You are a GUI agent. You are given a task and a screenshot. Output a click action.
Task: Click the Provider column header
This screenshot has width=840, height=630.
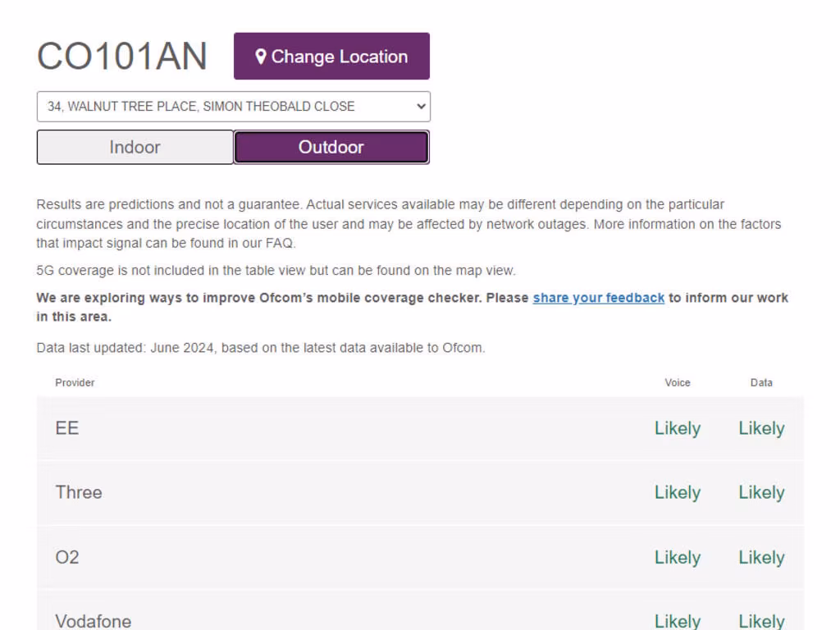click(75, 383)
